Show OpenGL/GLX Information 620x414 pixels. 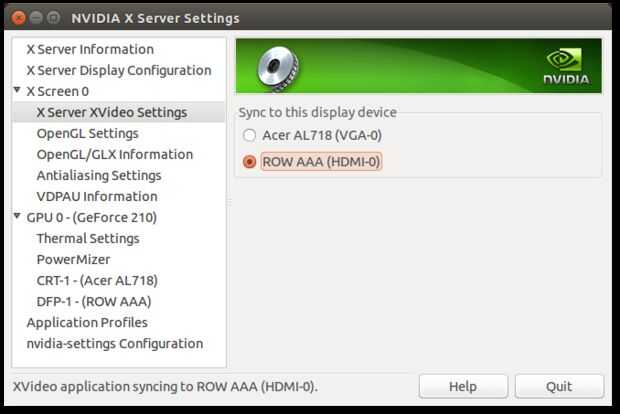click(x=114, y=154)
